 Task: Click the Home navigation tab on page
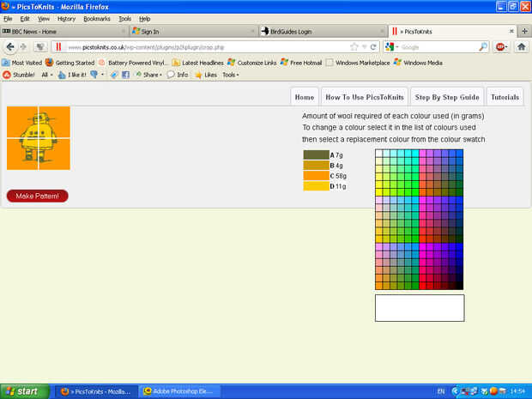(x=305, y=97)
